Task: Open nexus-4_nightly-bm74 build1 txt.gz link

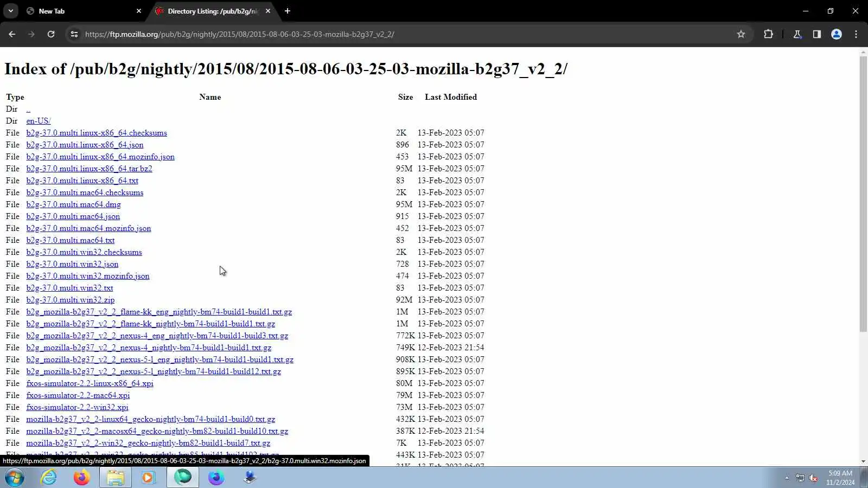Action: coord(149,348)
